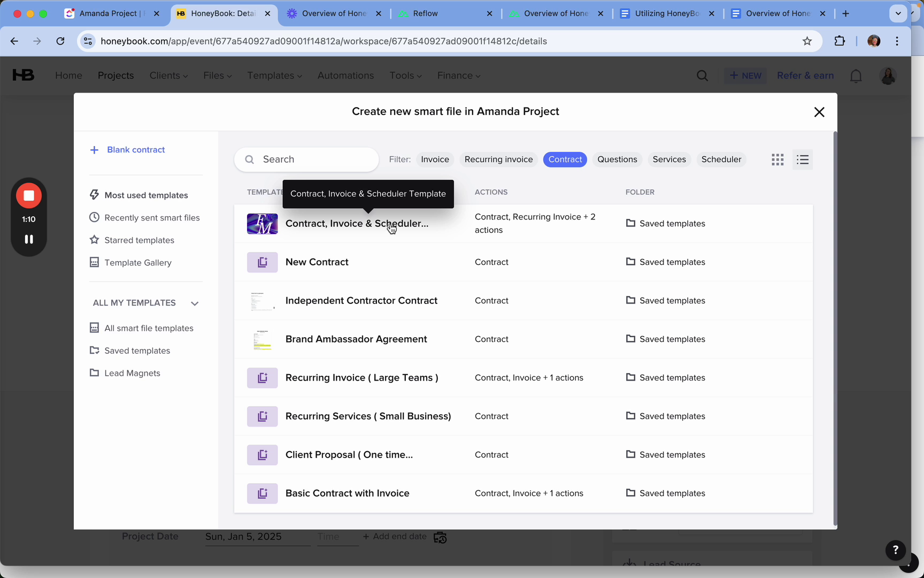
Task: Switch to grid view of templates
Action: click(777, 159)
